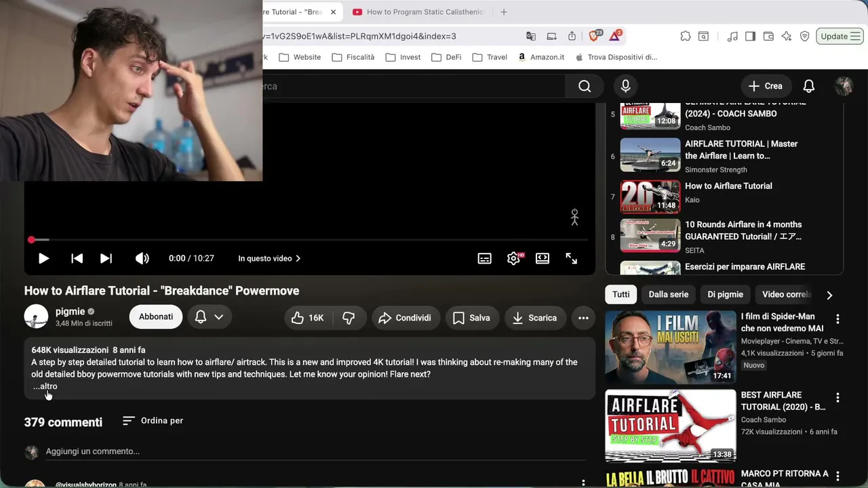Open the Coach Sambo 12:08 playlist thumbnail
Screen dimensions: 868x488
650,116
